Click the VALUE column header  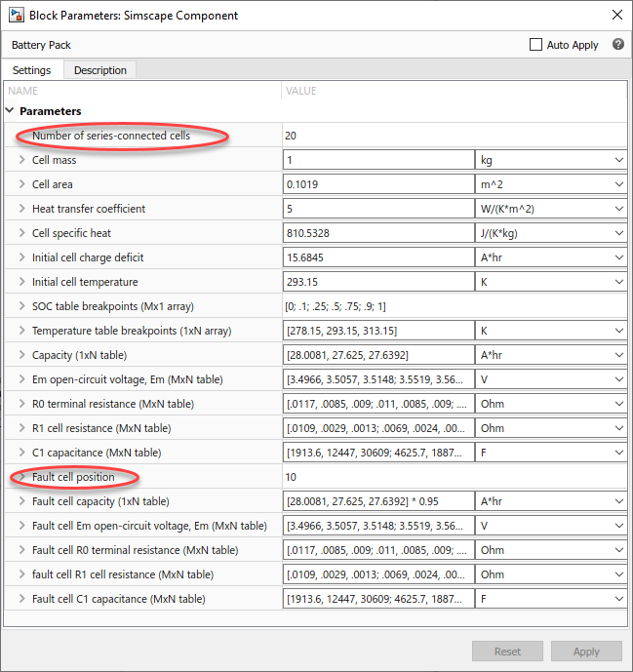tap(300, 91)
